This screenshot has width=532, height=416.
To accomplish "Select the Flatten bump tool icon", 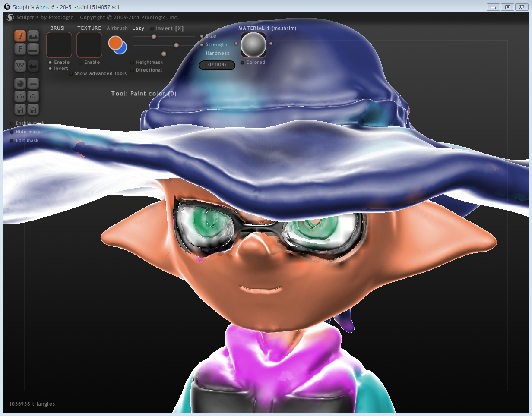I will [x=33, y=49].
